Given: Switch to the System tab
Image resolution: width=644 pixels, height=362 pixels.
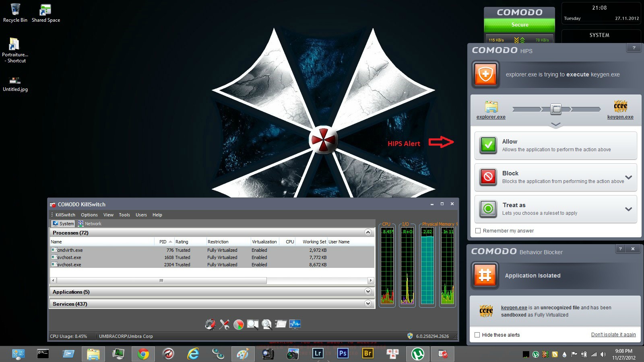Looking at the screenshot, I should pyautogui.click(x=63, y=224).
